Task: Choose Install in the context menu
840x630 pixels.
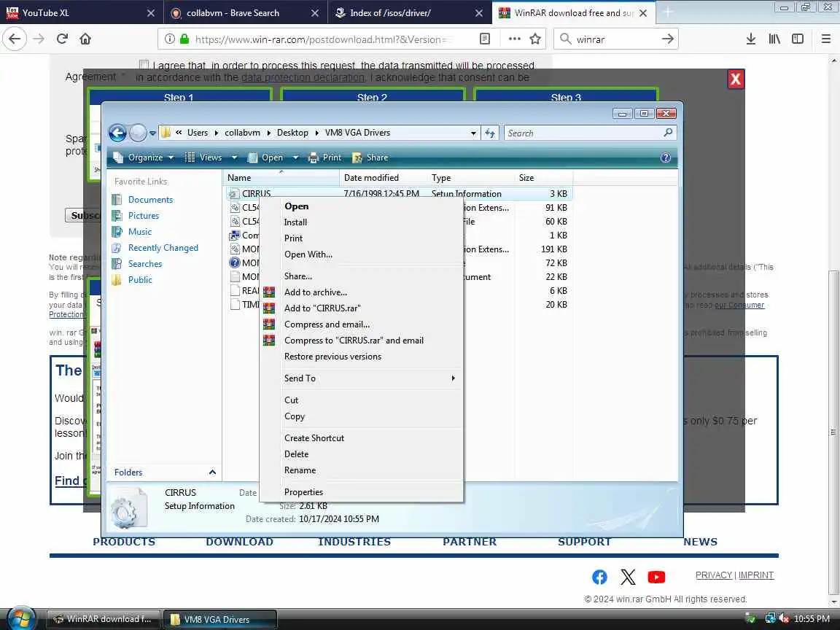Action: click(362, 222)
